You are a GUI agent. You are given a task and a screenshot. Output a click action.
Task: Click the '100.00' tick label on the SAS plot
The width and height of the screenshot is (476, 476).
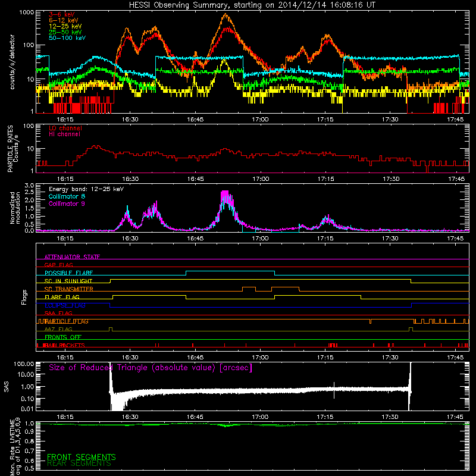[x=24, y=364]
